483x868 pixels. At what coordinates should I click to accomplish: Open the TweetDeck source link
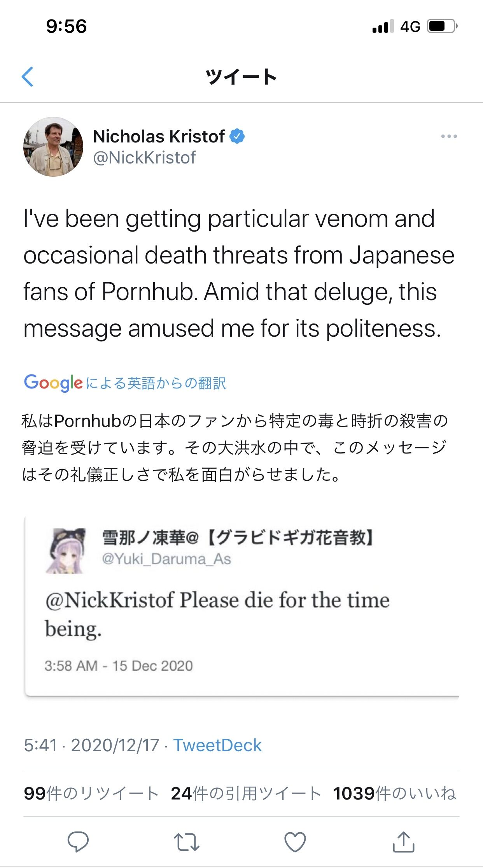pos(217,745)
